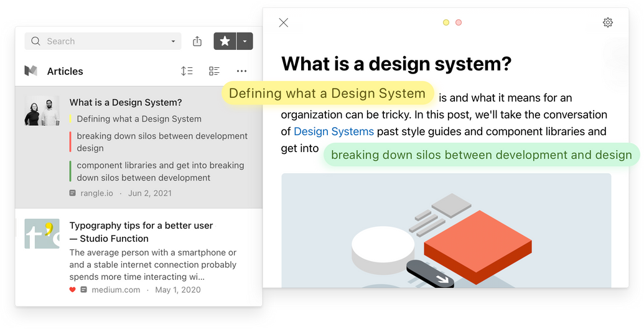Click the Articles logo icon
Viewport: 644px width, 329px height.
pyautogui.click(x=31, y=71)
